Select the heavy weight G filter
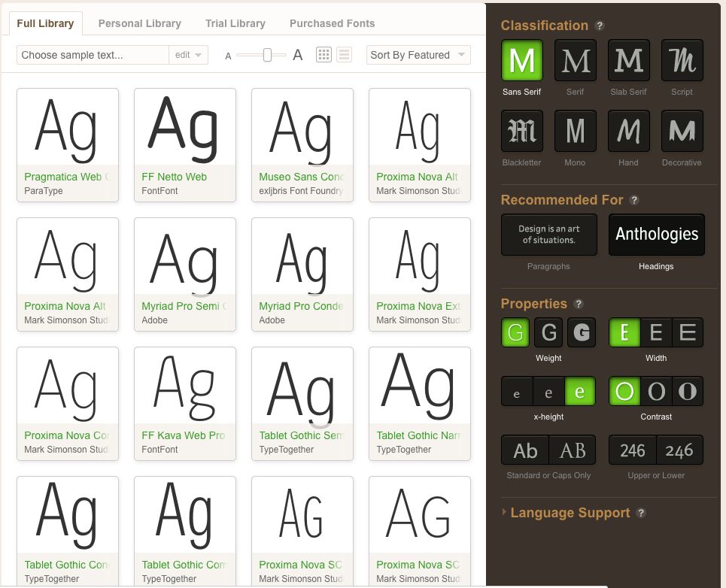Screen dimensions: 726x588 click(x=582, y=332)
